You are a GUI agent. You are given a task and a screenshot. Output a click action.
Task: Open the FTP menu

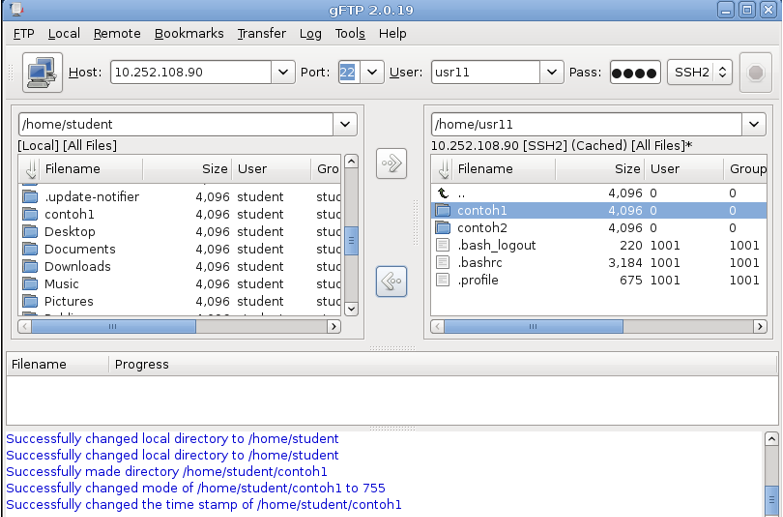pyautogui.click(x=23, y=34)
